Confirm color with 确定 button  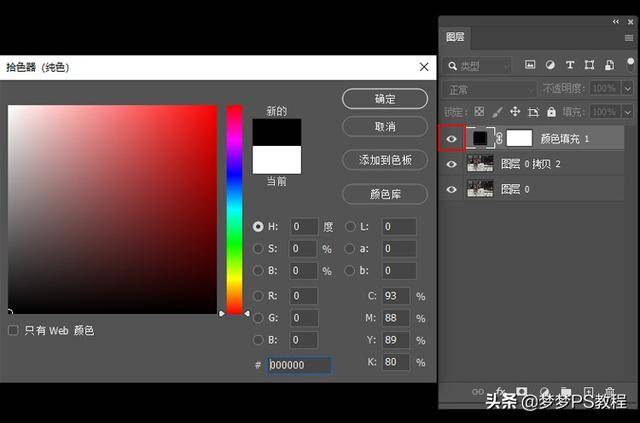(x=385, y=99)
